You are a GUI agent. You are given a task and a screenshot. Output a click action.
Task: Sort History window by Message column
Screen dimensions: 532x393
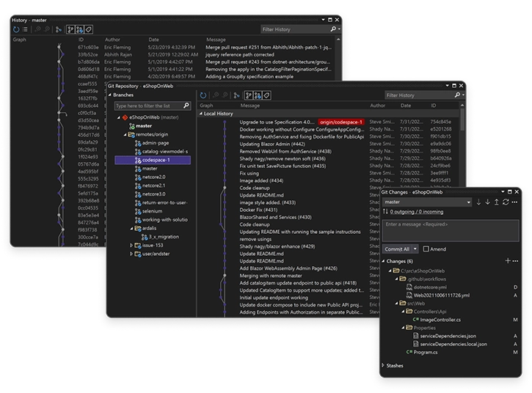click(x=216, y=40)
